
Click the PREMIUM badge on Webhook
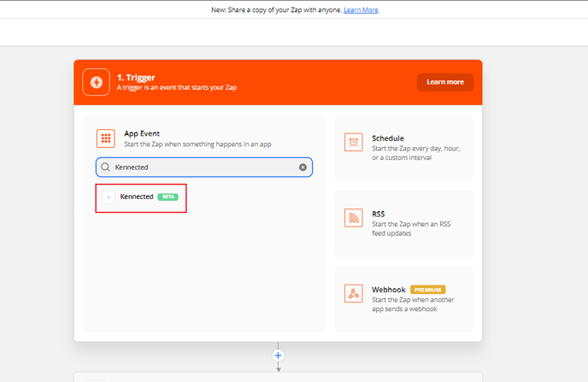(x=428, y=290)
